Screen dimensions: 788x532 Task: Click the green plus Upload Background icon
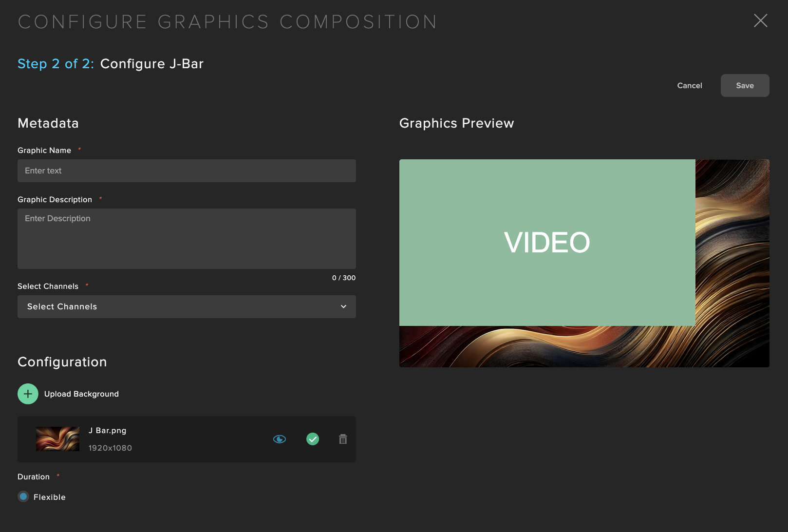28,394
